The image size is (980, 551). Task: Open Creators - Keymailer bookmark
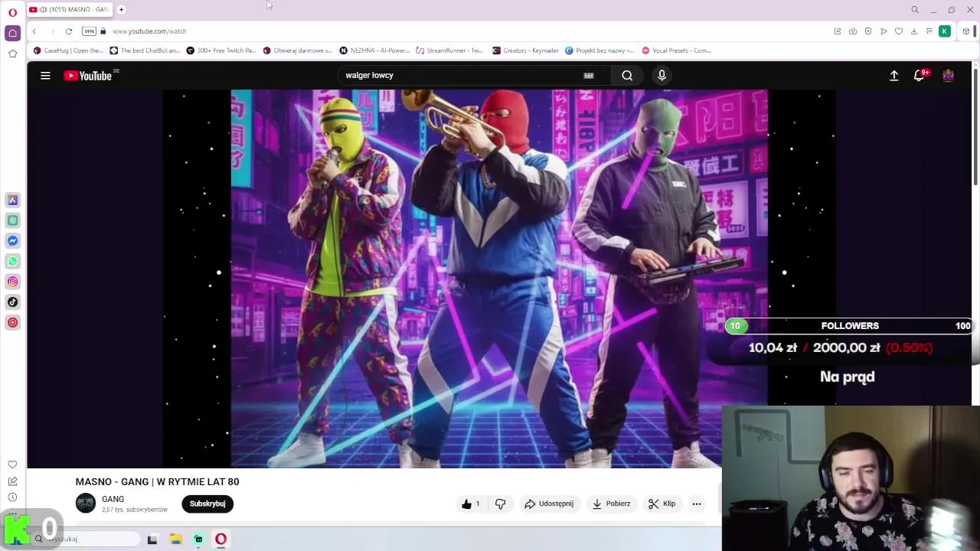525,51
